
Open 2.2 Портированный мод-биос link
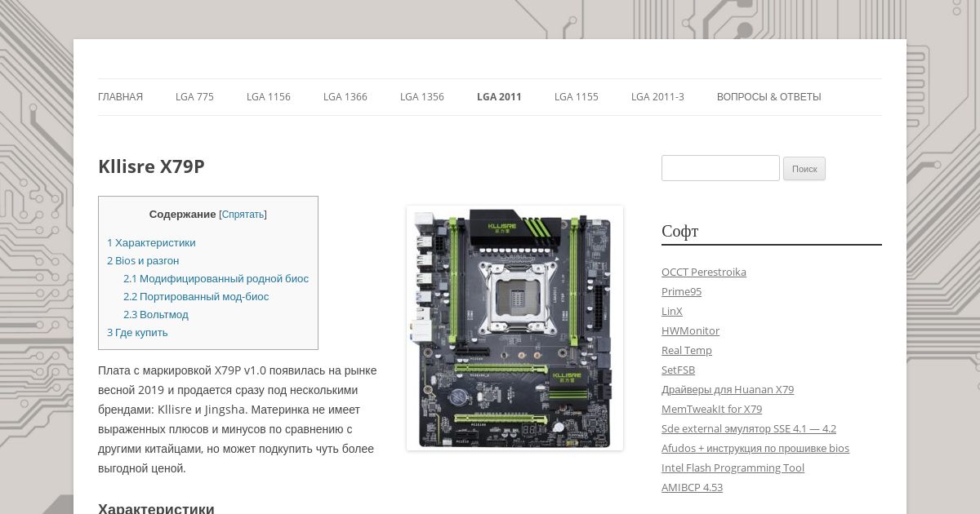pyautogui.click(x=196, y=296)
